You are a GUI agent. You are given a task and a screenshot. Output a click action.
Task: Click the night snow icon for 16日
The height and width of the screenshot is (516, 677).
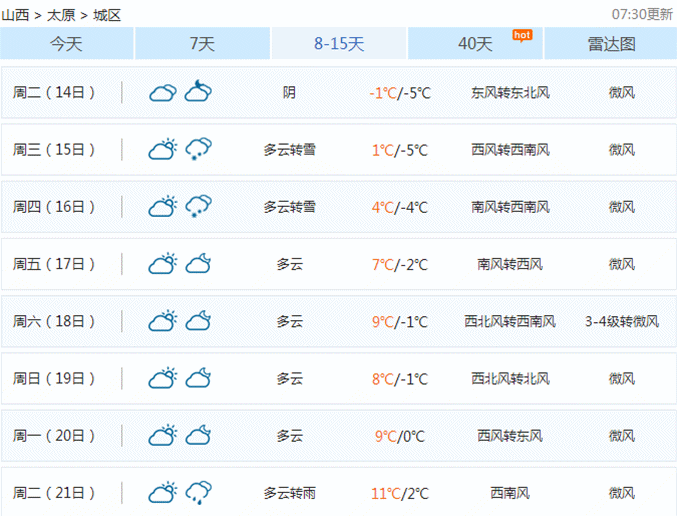pyautogui.click(x=198, y=206)
